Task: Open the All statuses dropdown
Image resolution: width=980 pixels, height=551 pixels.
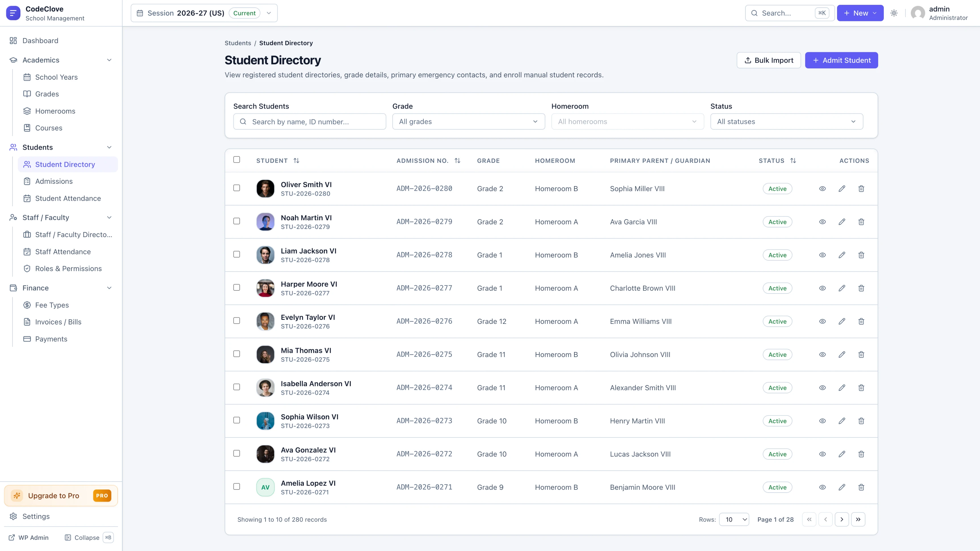Action: pos(786,122)
